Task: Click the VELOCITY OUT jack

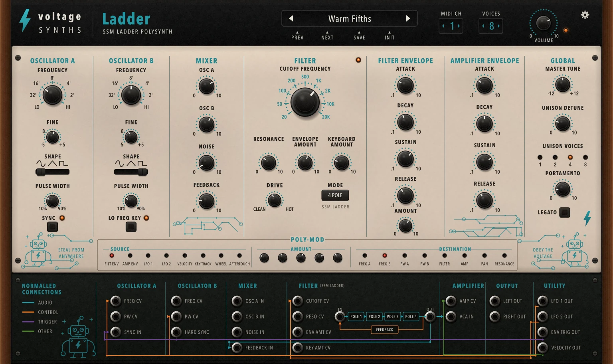Action: click(x=543, y=348)
